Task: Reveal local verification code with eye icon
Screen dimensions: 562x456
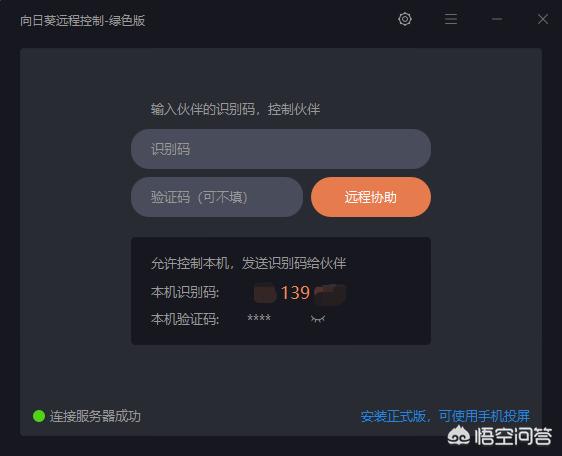Action: [x=318, y=318]
